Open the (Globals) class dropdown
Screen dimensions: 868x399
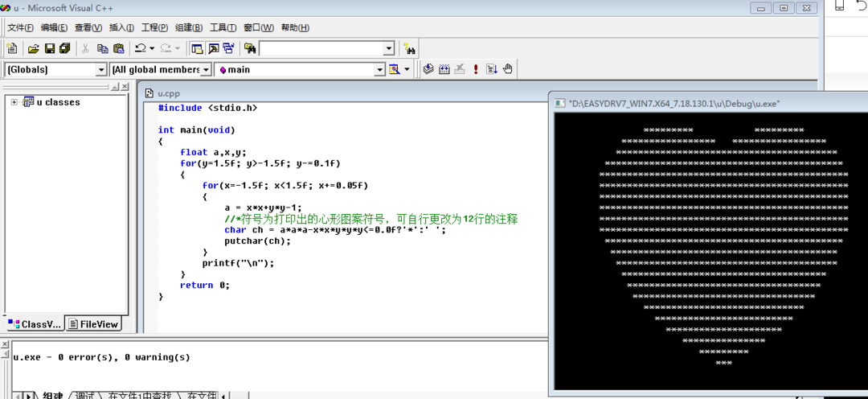click(101, 70)
